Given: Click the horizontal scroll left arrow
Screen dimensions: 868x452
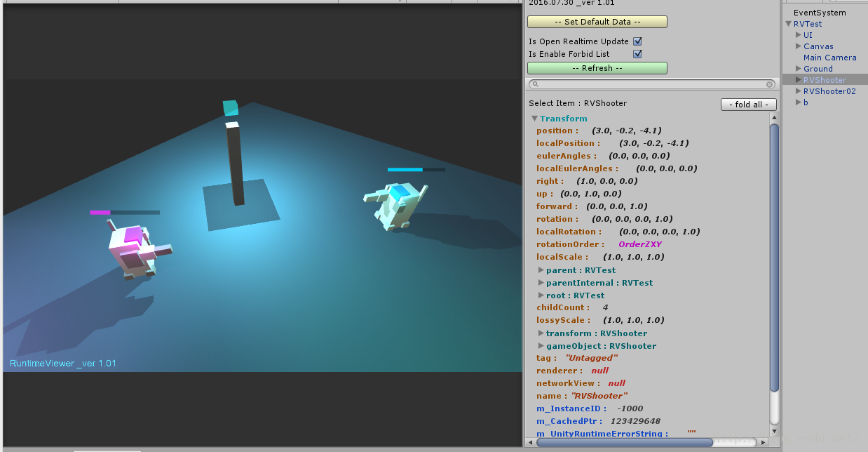Looking at the screenshot, I should point(530,442).
